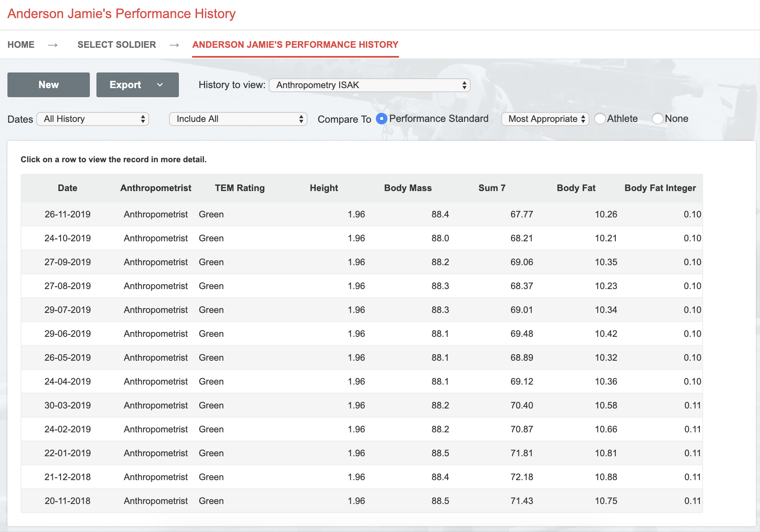
Task: Click the Anthropometrist column header
Action: (x=156, y=188)
